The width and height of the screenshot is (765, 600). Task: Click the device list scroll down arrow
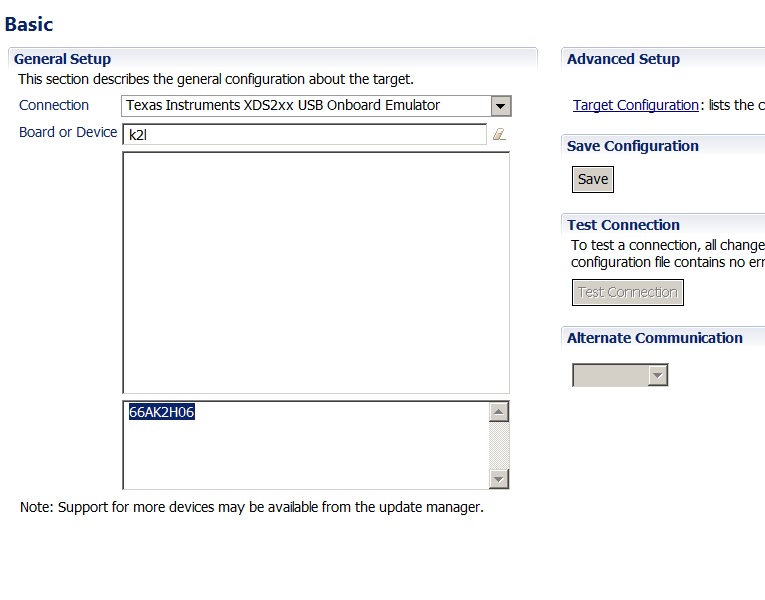click(499, 478)
